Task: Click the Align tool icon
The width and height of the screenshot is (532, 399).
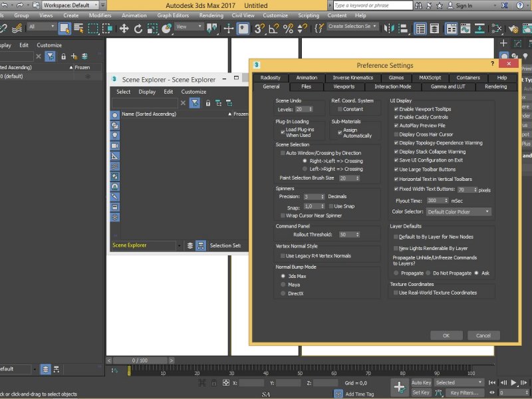Action: (403, 29)
